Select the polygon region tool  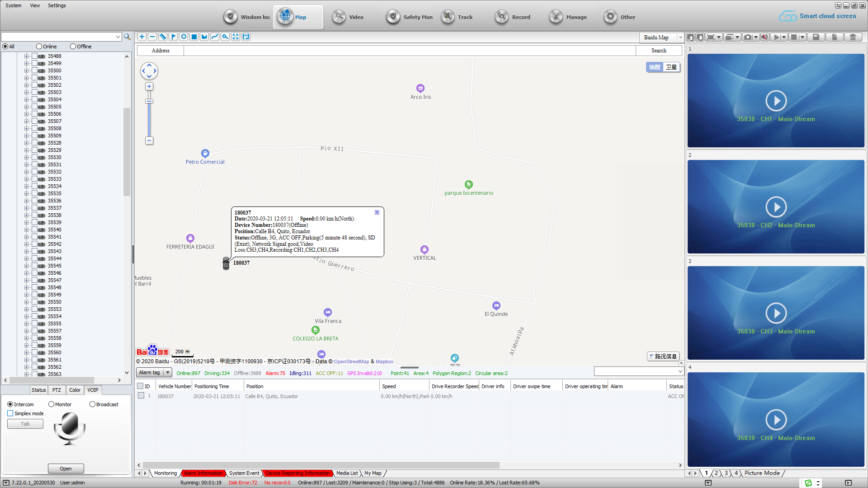tap(204, 37)
